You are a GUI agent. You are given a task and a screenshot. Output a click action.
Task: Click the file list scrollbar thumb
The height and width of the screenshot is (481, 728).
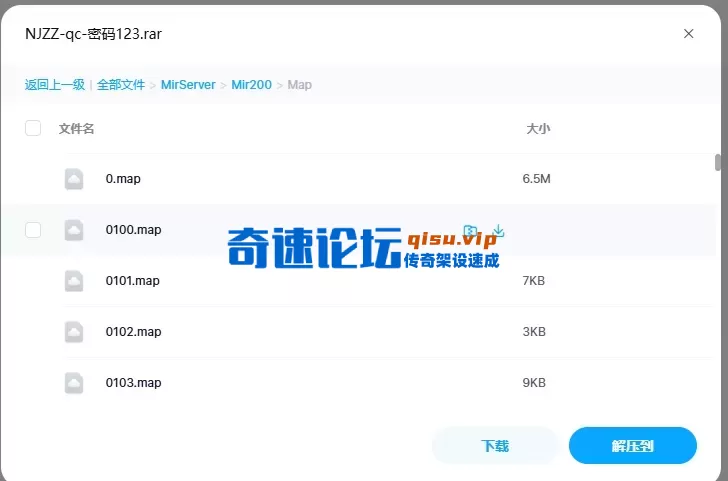[x=718, y=162]
